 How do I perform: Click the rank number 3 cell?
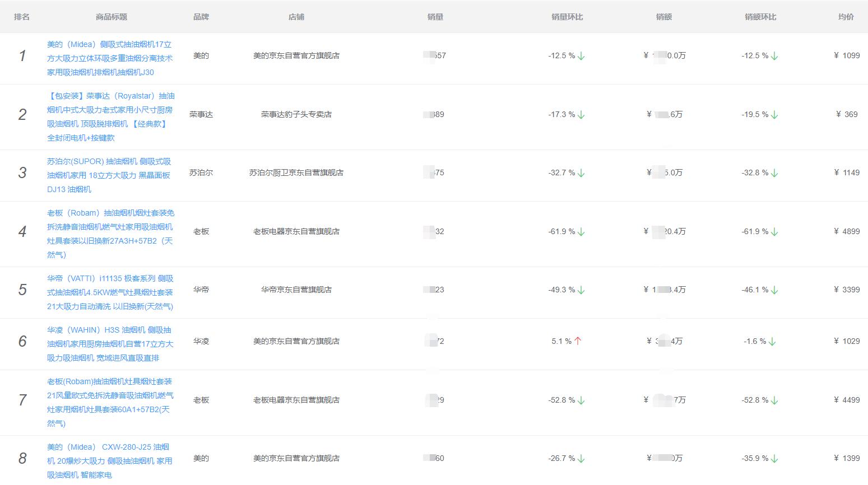[x=22, y=172]
